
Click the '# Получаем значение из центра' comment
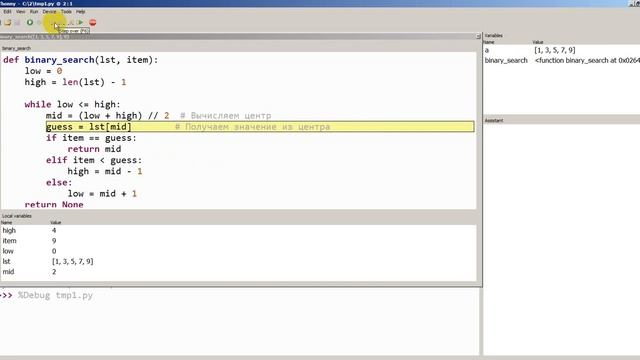tap(252, 127)
